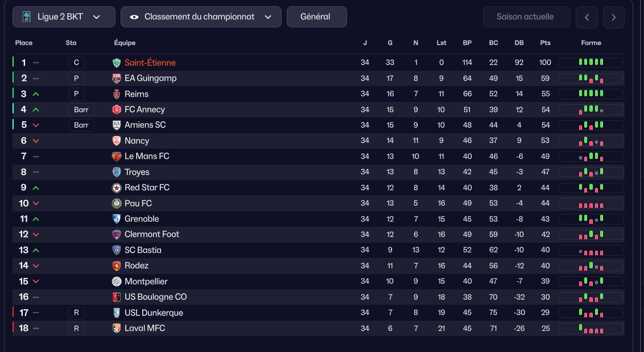Viewport: 644px width, 352px height.
Task: Open the Saison actuelle season selector
Action: (x=526, y=17)
